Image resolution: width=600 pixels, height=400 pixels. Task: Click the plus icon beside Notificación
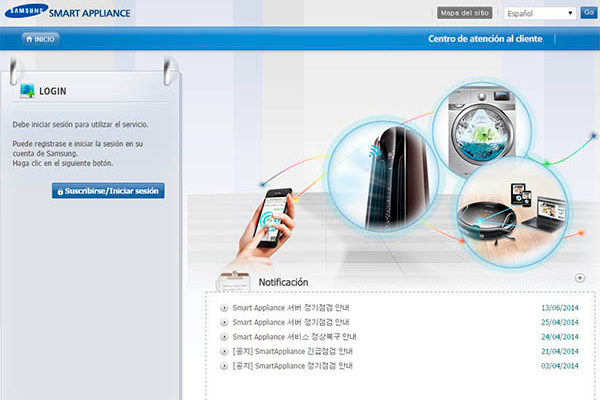580,278
